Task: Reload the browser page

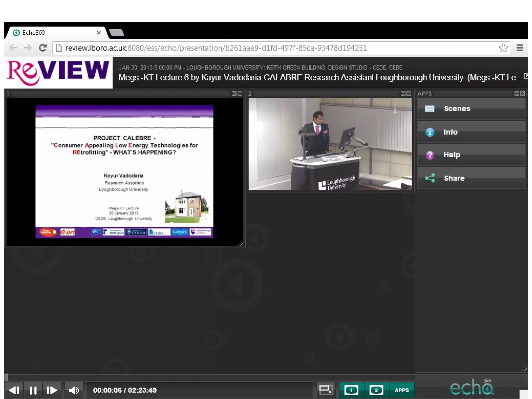Action: [43, 48]
